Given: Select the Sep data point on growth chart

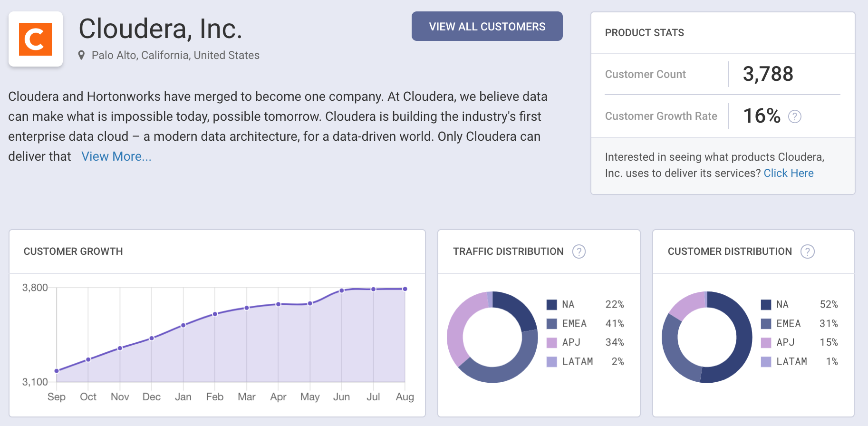Looking at the screenshot, I should point(57,371).
